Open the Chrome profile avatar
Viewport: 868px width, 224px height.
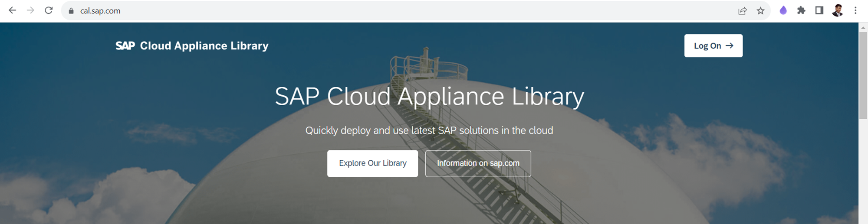(x=837, y=10)
